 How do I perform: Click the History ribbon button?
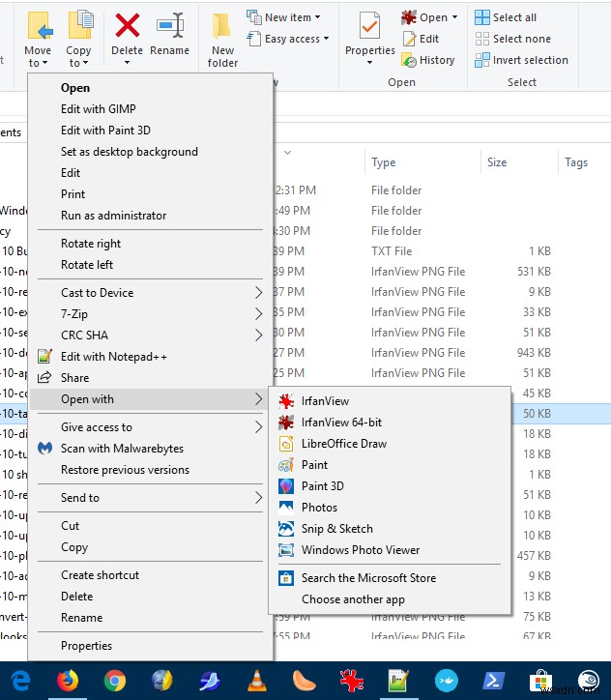[x=428, y=60]
